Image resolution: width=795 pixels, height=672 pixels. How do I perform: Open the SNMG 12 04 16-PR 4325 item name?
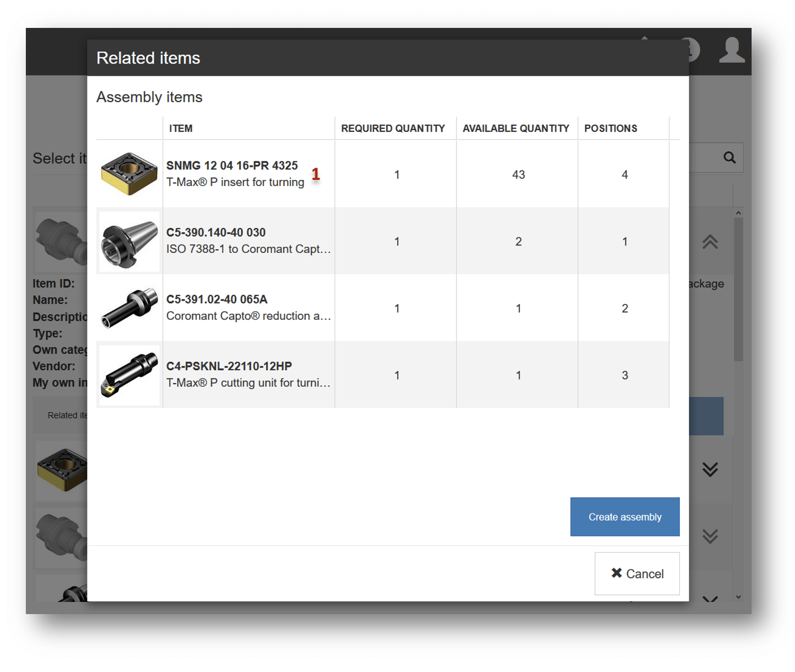click(x=232, y=165)
